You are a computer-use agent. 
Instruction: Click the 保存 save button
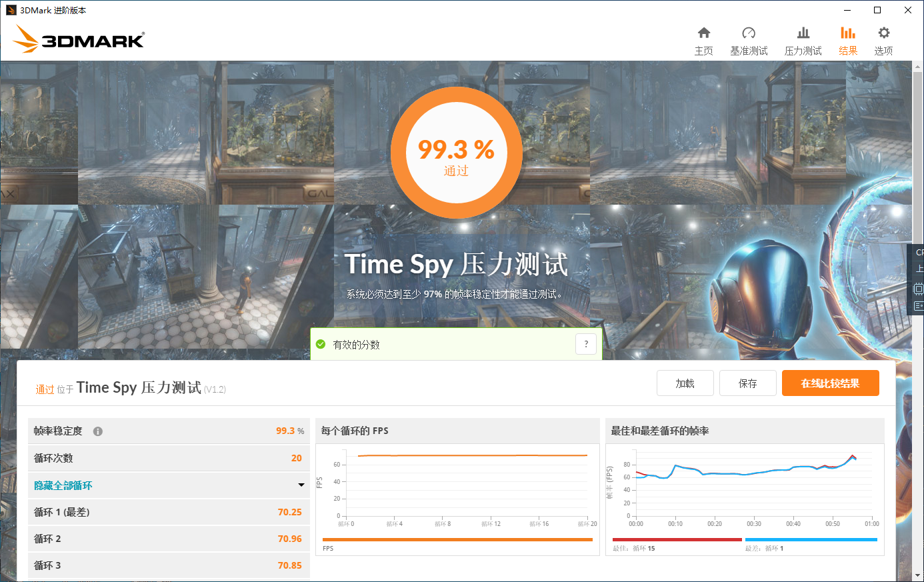(x=747, y=383)
